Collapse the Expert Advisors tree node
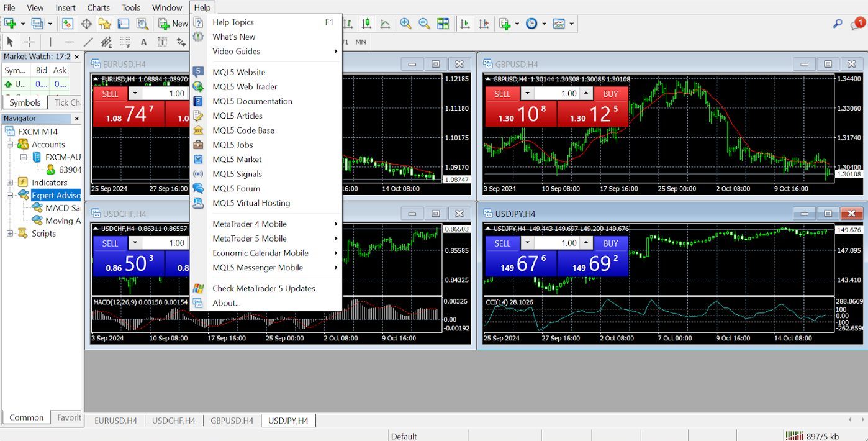868x441 pixels. 10,195
